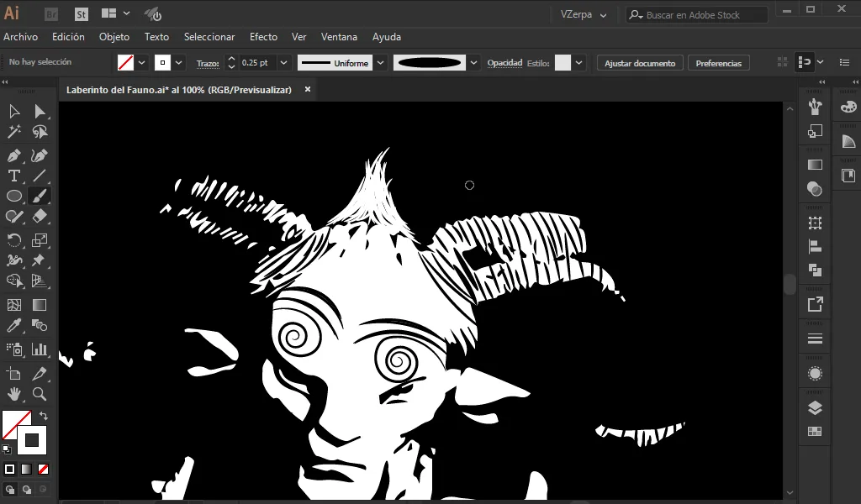Select the Zoom tool
This screenshot has width=861, height=504.
40,394
